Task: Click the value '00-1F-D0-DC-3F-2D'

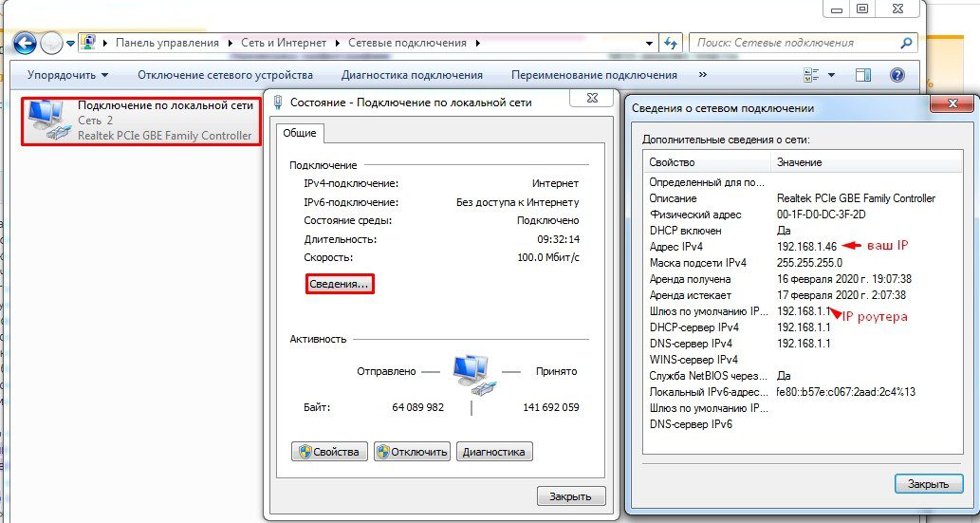Action: click(x=822, y=215)
